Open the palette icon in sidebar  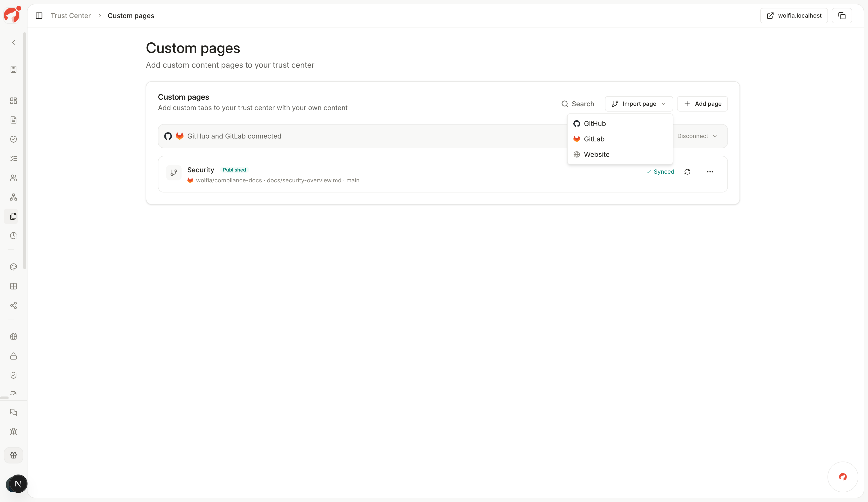14,267
